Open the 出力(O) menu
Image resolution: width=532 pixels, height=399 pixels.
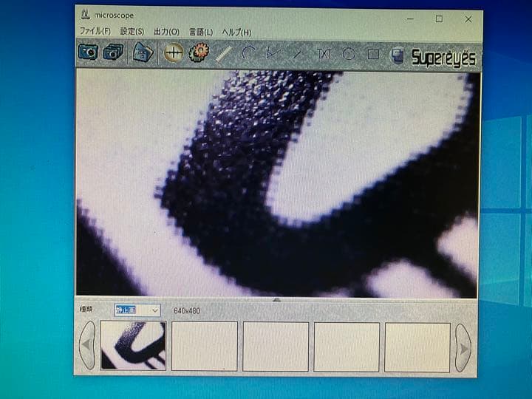(166, 32)
